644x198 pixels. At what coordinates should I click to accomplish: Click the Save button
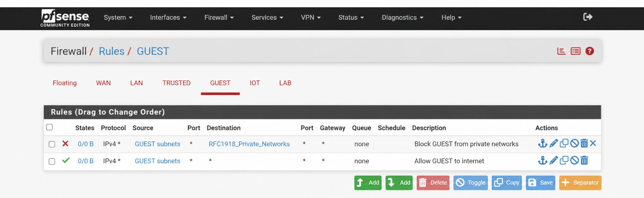(x=541, y=183)
